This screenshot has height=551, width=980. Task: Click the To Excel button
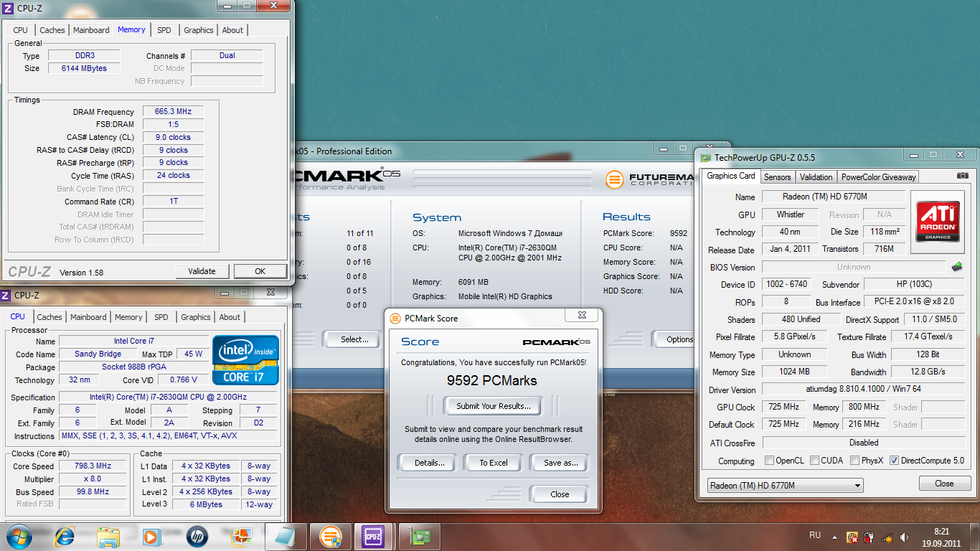(494, 463)
